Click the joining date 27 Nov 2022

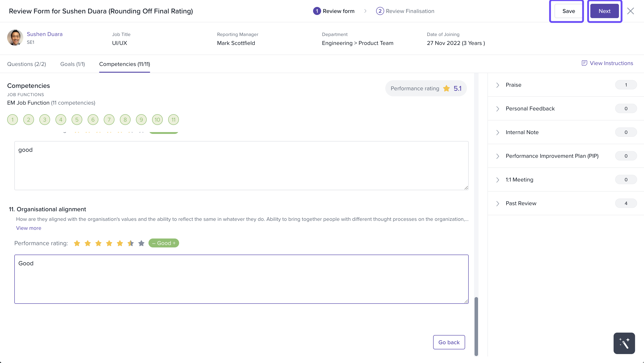pyautogui.click(x=443, y=43)
